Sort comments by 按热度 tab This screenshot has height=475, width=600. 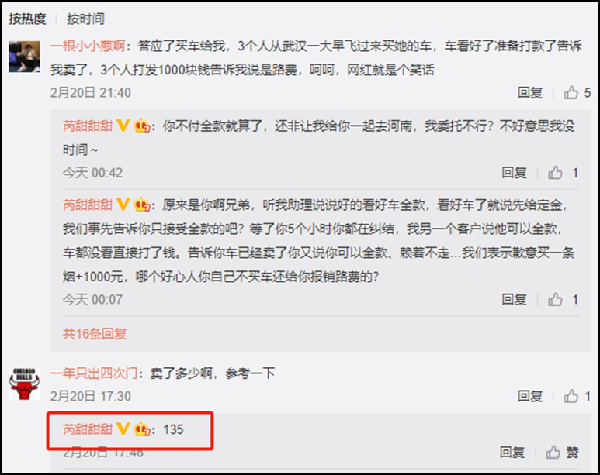pos(28,18)
